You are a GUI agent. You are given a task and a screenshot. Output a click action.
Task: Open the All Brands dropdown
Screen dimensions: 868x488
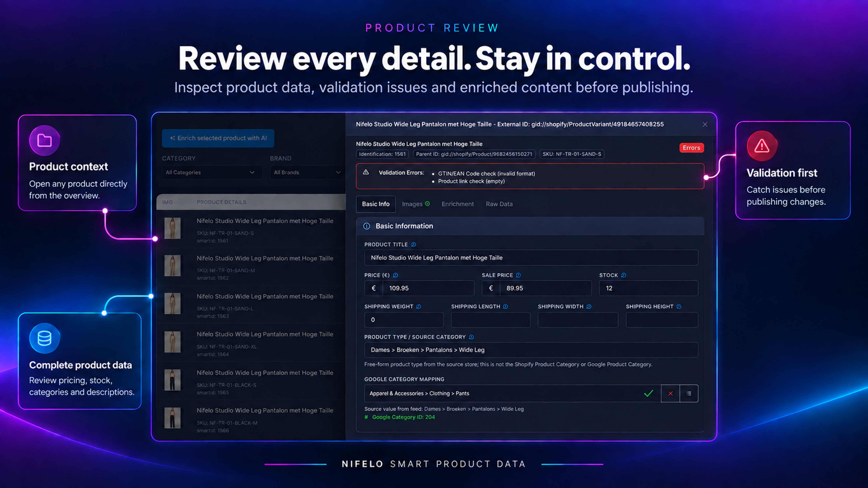pyautogui.click(x=307, y=172)
